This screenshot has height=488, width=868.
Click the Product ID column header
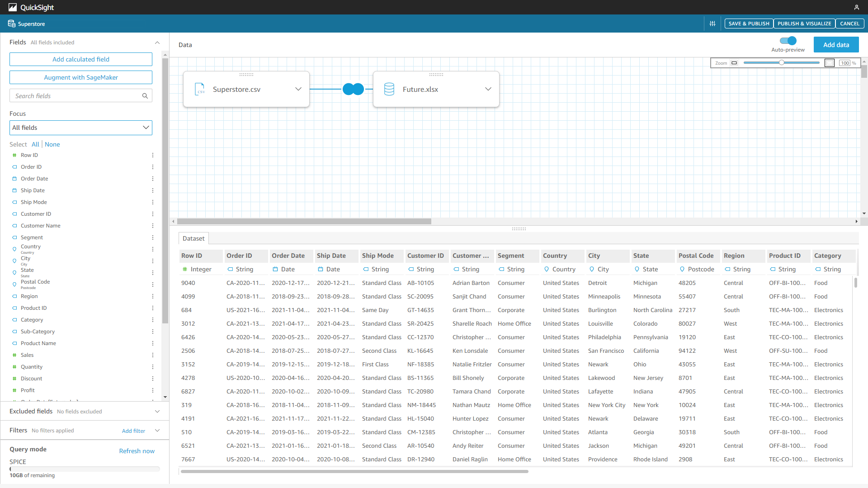tap(788, 256)
